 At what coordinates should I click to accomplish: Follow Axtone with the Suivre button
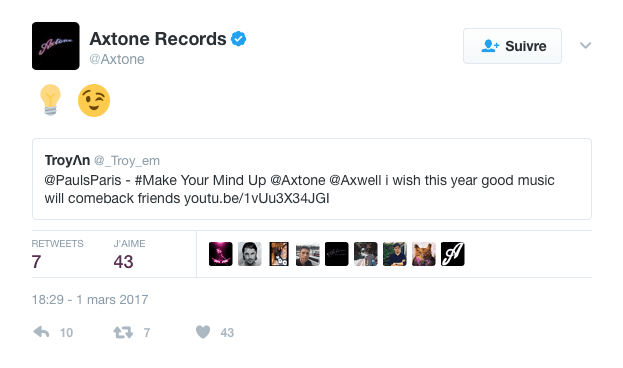coord(512,46)
